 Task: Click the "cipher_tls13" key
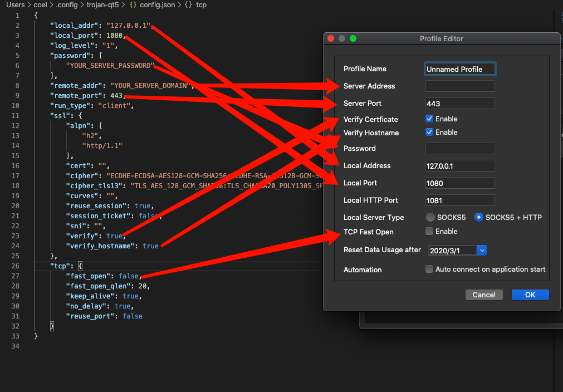[94, 186]
